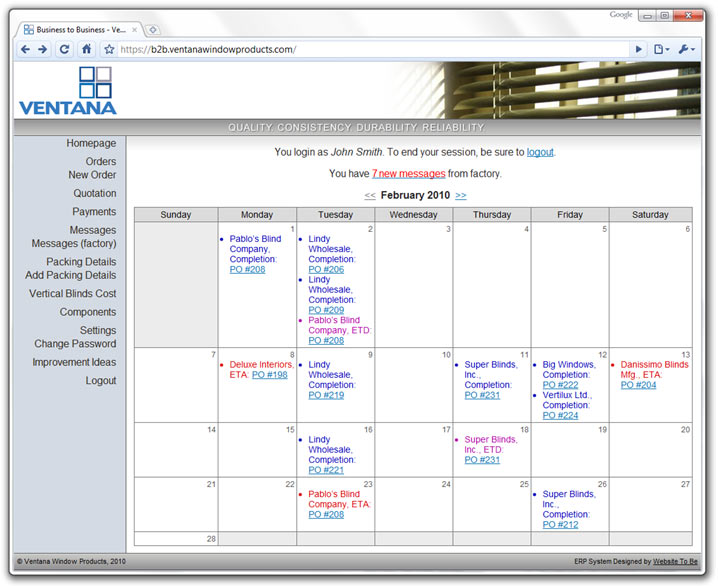Open Add Packing Details in the sidebar

pyautogui.click(x=71, y=275)
